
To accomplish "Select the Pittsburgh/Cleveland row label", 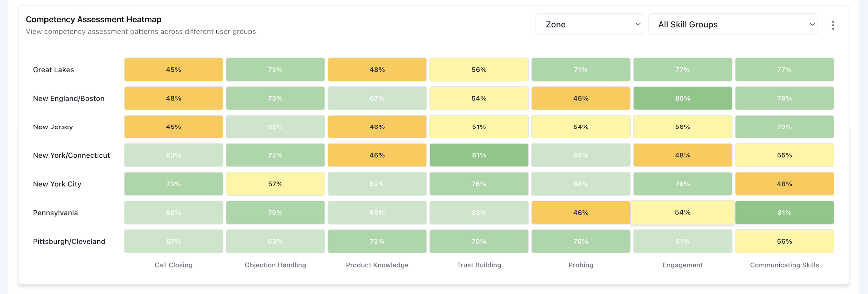I will coord(69,241).
